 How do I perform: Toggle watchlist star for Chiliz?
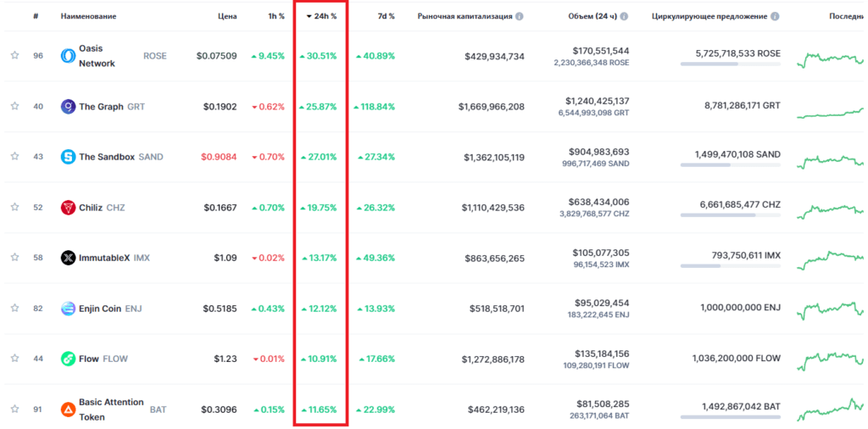14,208
